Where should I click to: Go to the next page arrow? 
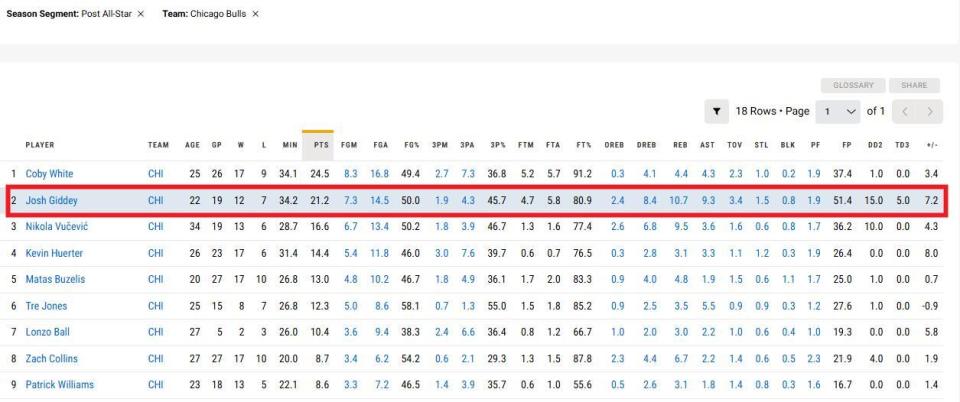coord(931,111)
